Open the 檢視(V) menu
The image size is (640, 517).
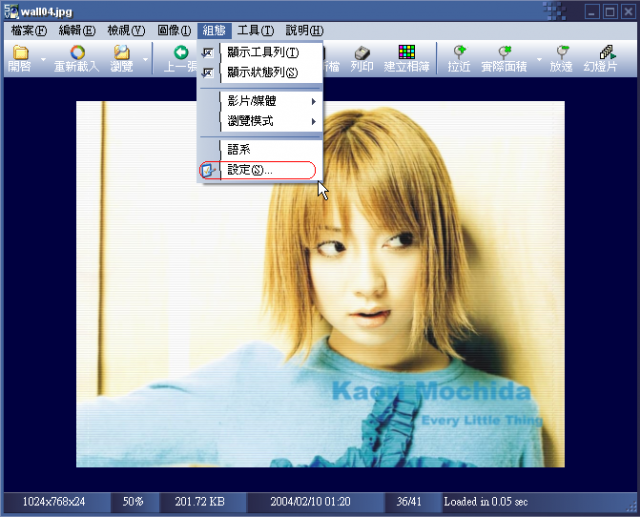pos(126,31)
